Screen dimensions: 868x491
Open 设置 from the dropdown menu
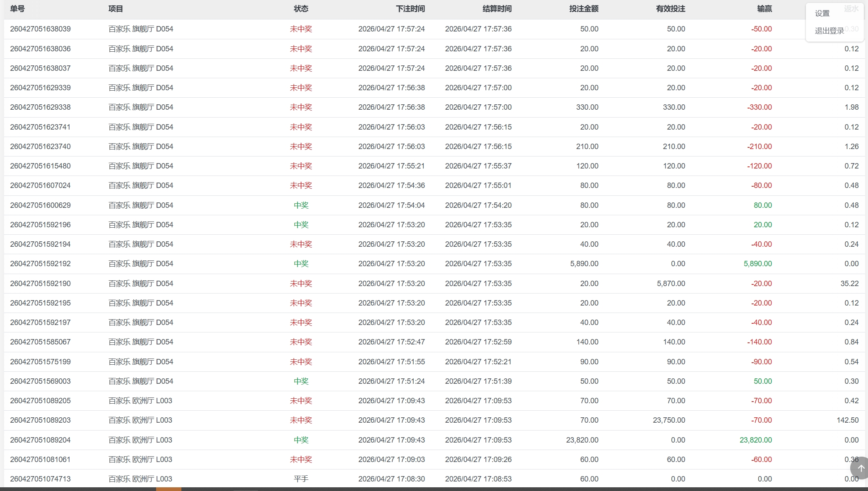pyautogui.click(x=822, y=13)
